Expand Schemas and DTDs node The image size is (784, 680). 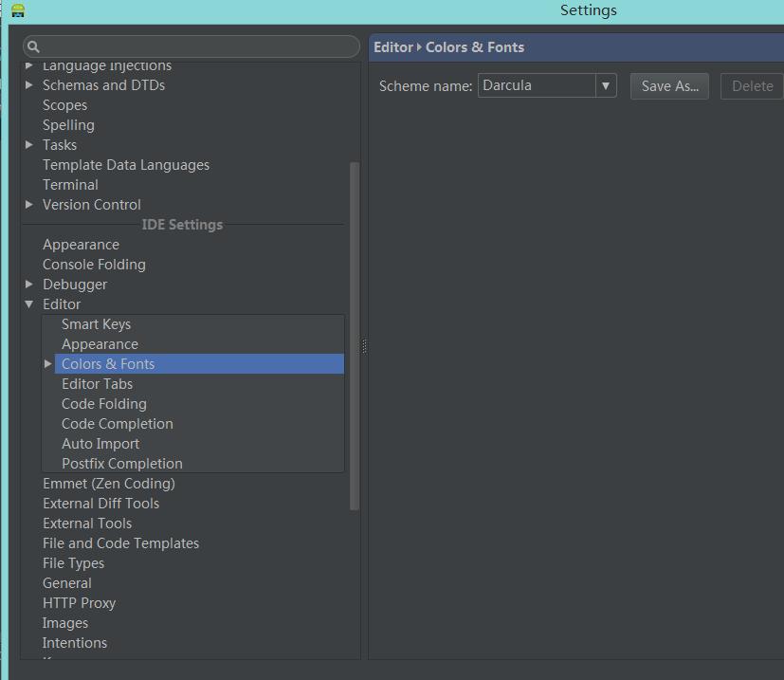(29, 85)
